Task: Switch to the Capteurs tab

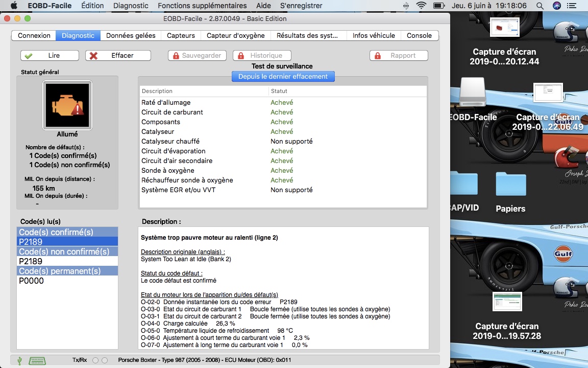Action: point(181,35)
